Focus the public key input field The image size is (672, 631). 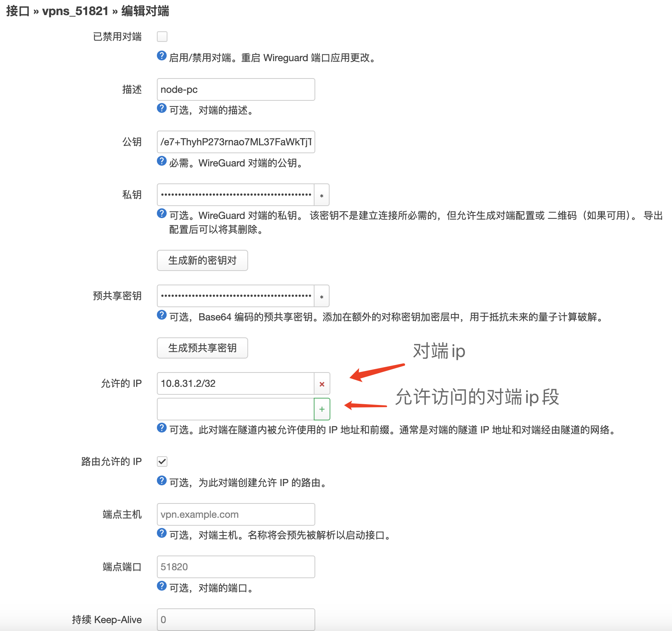tap(236, 142)
